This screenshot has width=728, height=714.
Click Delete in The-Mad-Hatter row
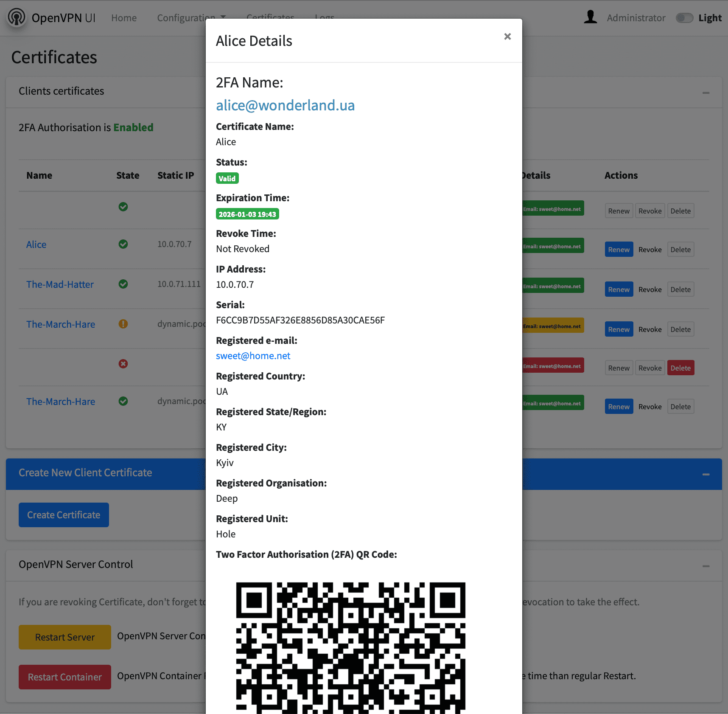680,290
